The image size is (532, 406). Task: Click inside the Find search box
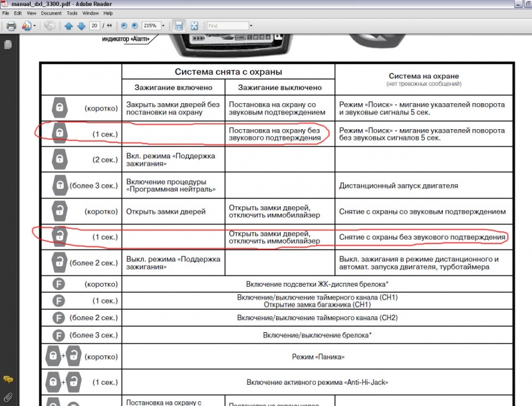pyautogui.click(x=226, y=26)
